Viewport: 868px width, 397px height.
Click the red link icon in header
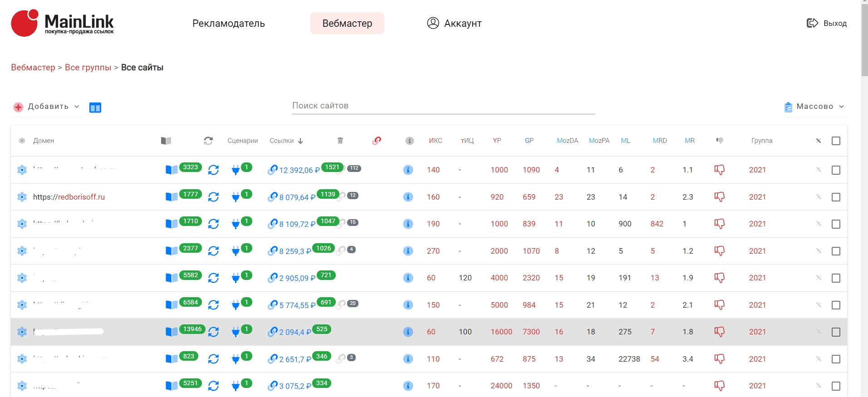(377, 141)
